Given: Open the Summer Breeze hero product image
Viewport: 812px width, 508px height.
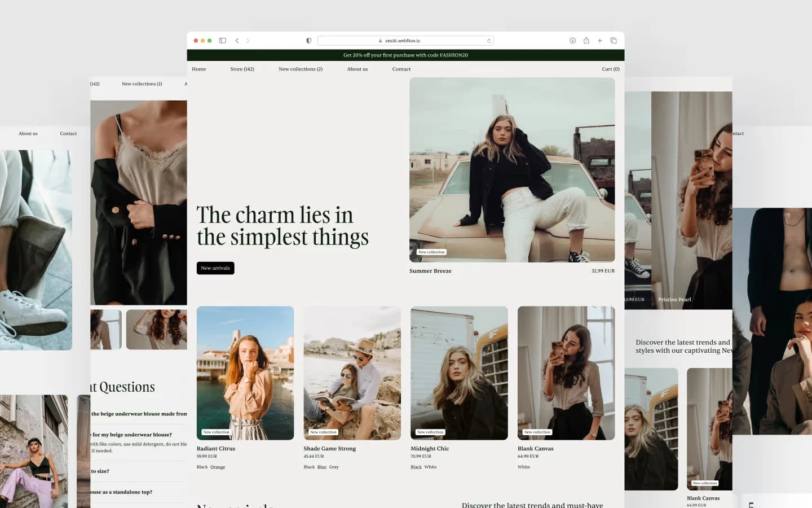Looking at the screenshot, I should pos(512,169).
